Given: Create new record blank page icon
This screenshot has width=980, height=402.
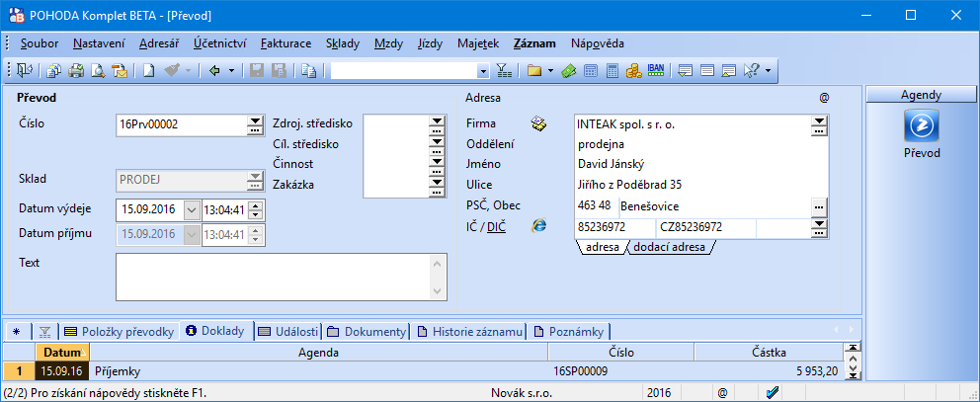Looking at the screenshot, I should 148,71.
